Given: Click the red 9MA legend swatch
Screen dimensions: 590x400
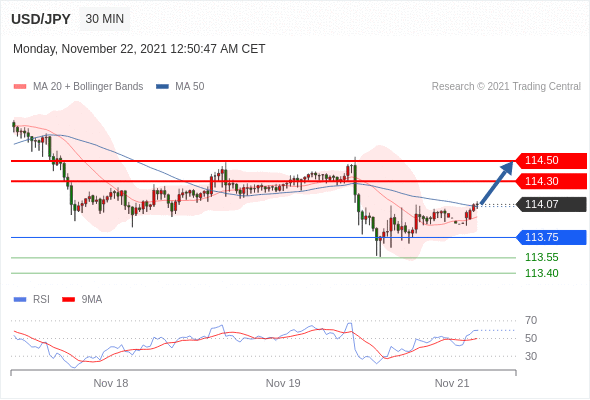Looking at the screenshot, I should [68, 300].
